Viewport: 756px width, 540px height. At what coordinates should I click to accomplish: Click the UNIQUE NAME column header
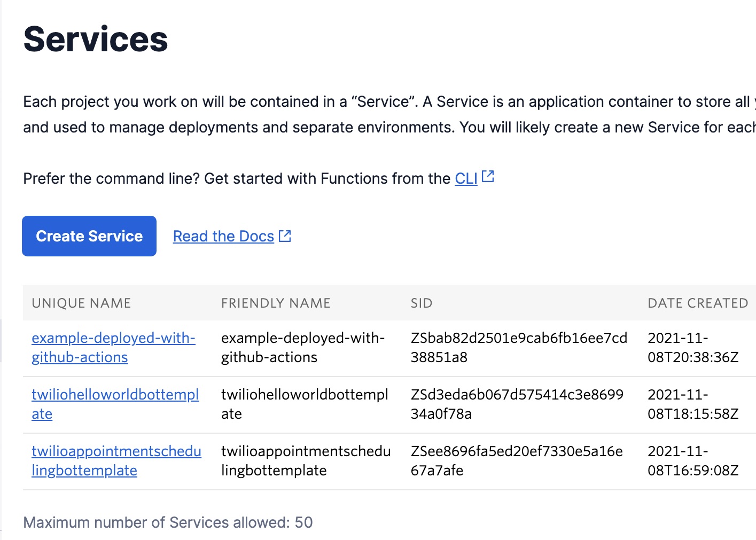click(81, 303)
